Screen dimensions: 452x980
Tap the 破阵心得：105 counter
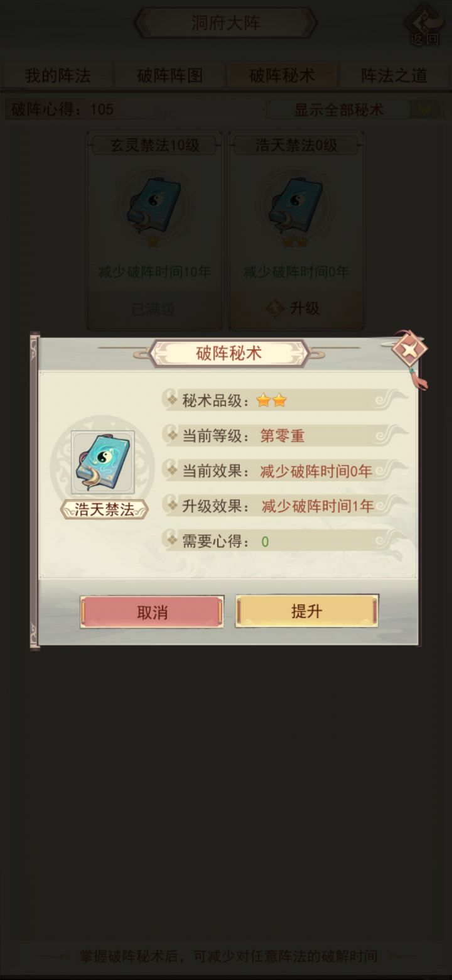(x=62, y=110)
